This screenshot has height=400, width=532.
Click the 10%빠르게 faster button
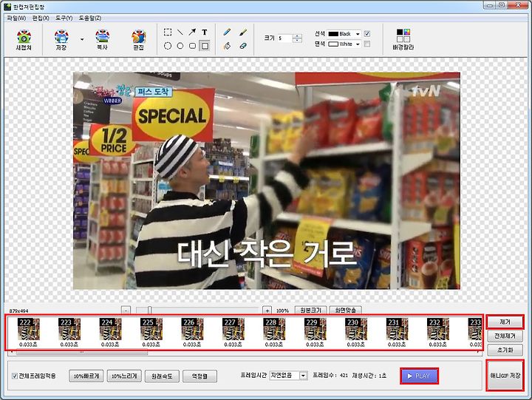click(86, 376)
